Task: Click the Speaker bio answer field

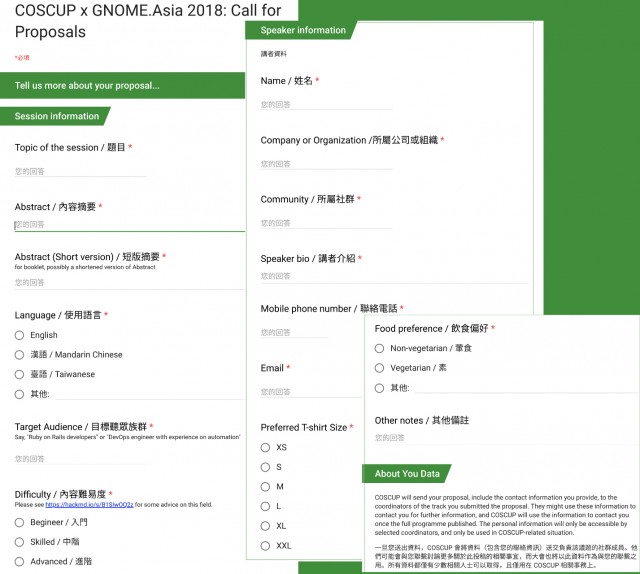Action: pyautogui.click(x=394, y=277)
